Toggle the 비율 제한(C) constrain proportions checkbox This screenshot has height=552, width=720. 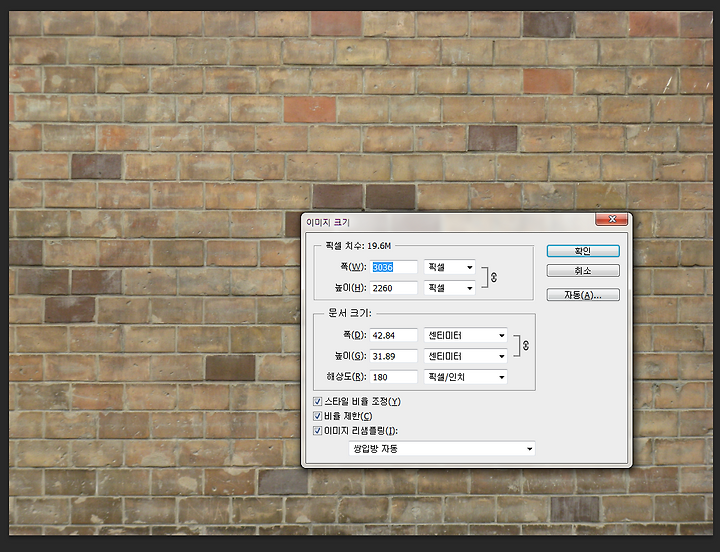[x=317, y=416]
